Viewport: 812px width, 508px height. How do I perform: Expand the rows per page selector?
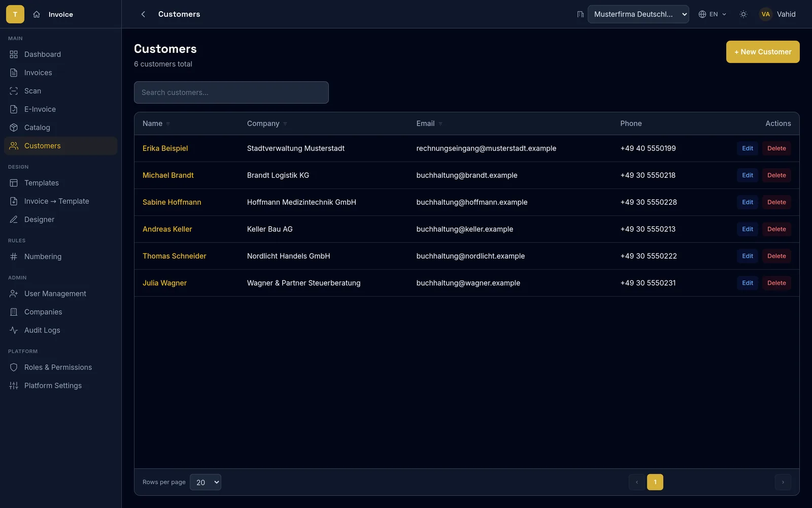tap(206, 482)
